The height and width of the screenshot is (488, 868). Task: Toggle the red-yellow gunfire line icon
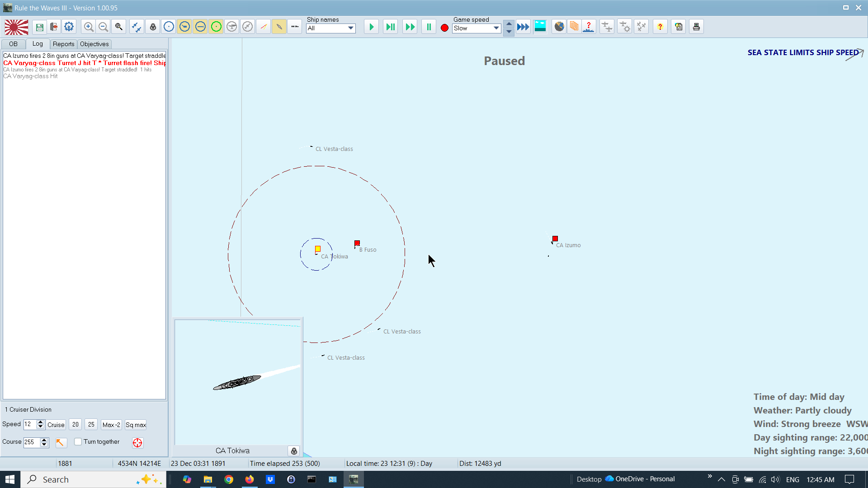263,27
